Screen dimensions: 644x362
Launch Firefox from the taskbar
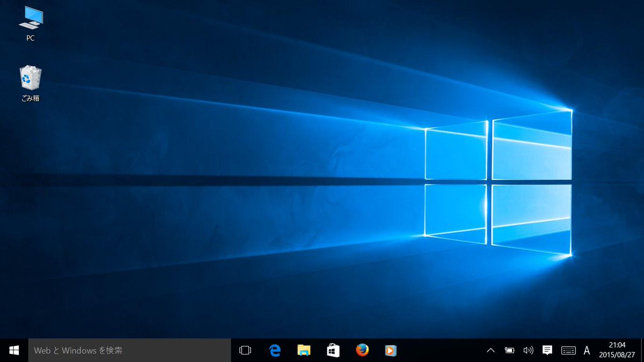[362, 350]
